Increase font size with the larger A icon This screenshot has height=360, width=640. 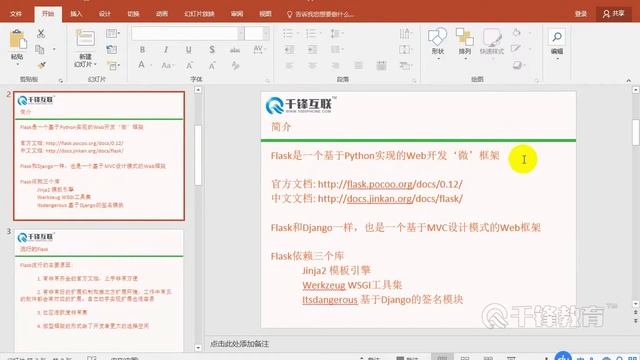tap(189, 65)
